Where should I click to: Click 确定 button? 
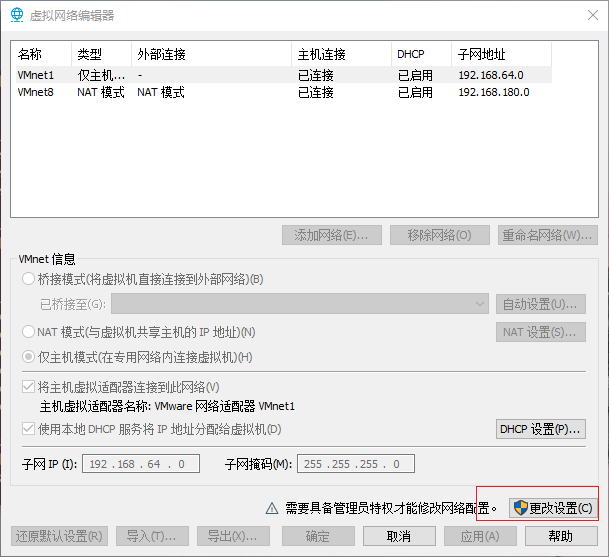[318, 536]
